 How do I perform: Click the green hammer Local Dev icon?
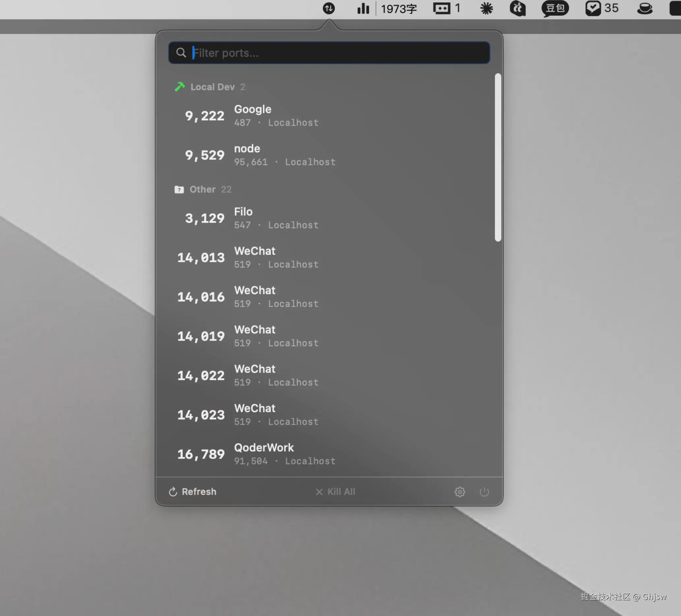[x=180, y=87]
